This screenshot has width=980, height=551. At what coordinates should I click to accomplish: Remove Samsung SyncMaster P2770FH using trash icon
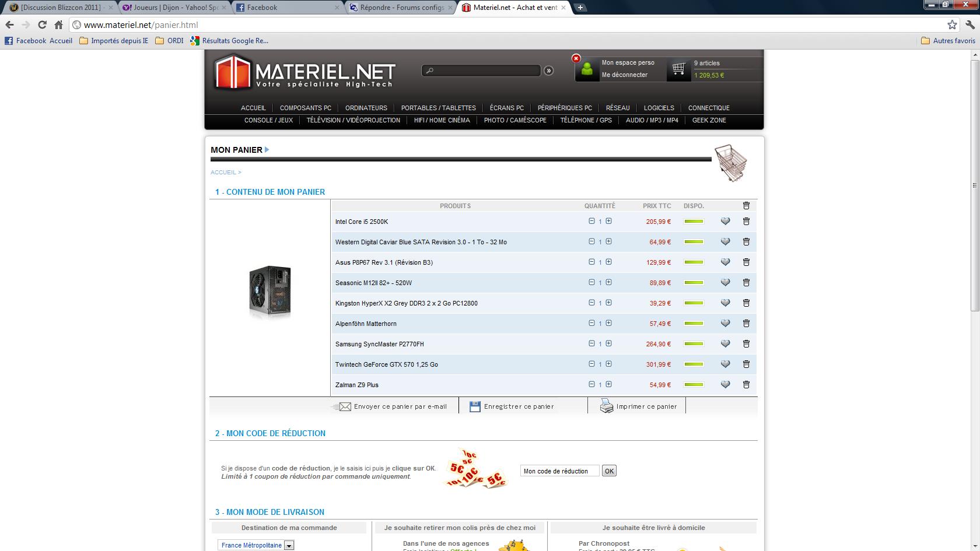(746, 344)
